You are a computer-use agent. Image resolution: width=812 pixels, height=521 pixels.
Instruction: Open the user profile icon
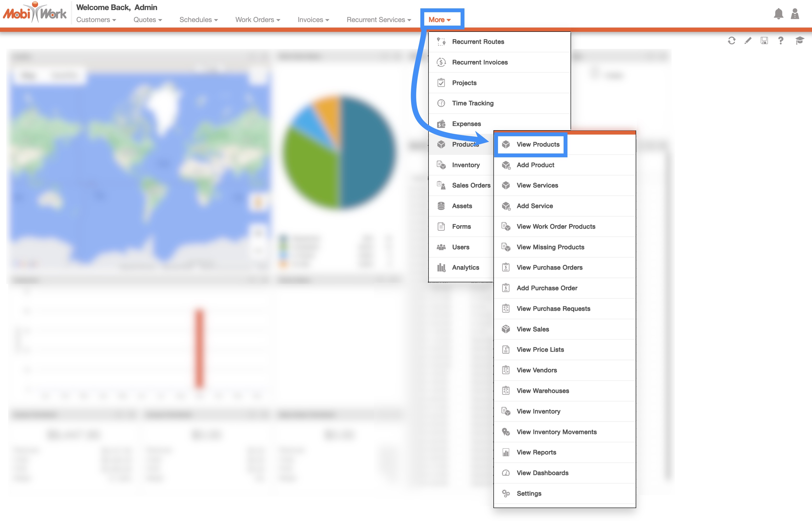click(795, 14)
